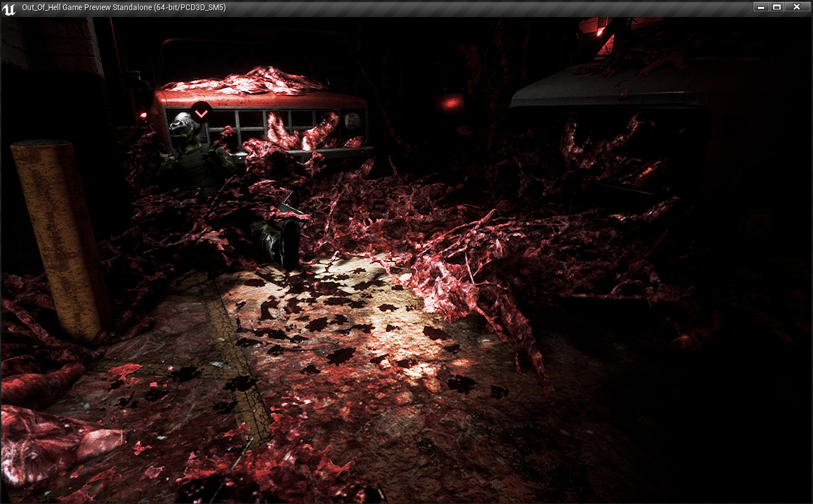Click the Unreal Engine logo in title bar

point(9,8)
